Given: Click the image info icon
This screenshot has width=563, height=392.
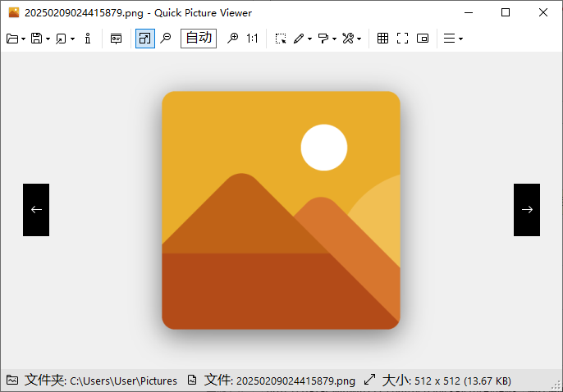Looking at the screenshot, I should pyautogui.click(x=88, y=39).
